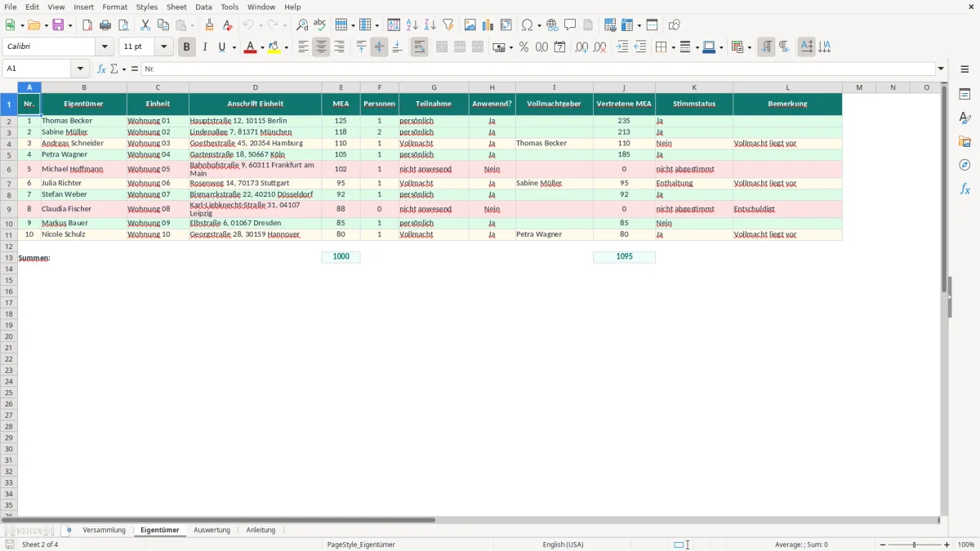Toggle Center Horizontally alignment

[x=321, y=47]
